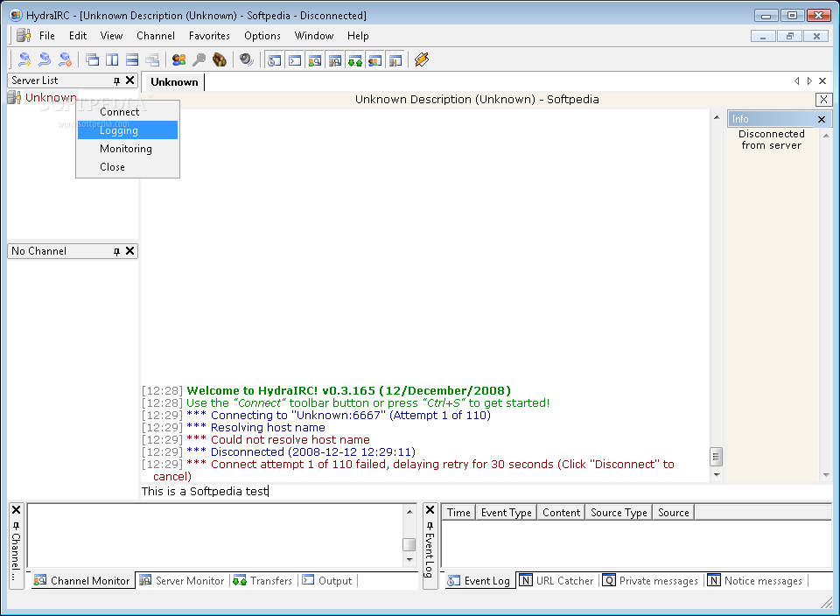Switch to Transfers tab
Viewport: 840px width, 616px height.
tap(263, 581)
